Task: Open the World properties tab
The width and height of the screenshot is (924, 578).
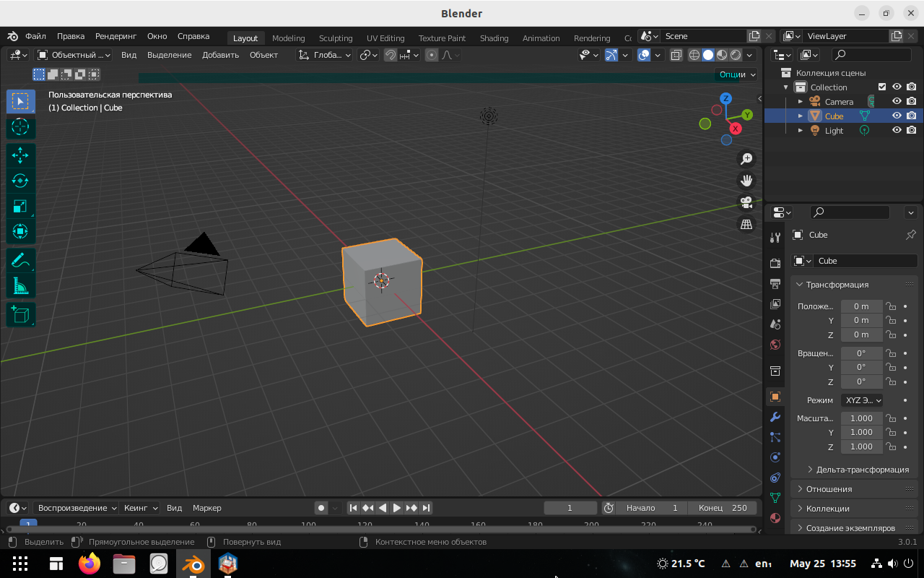Action: [775, 345]
